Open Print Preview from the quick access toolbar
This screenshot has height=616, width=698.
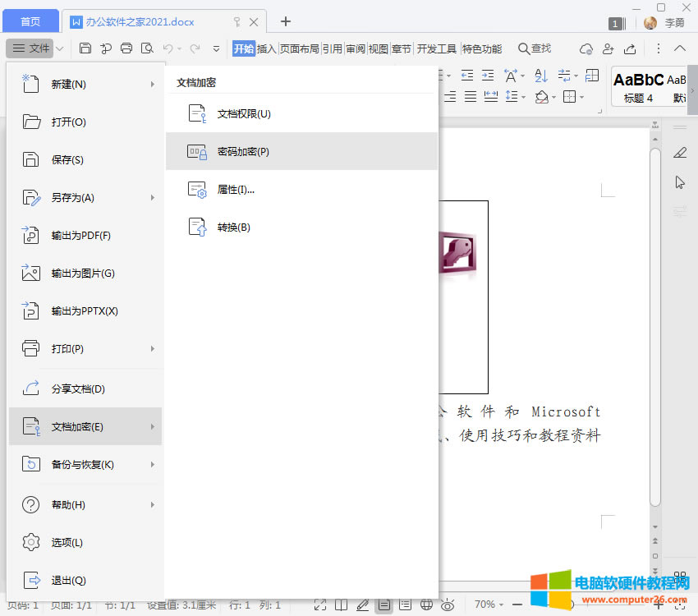147,48
